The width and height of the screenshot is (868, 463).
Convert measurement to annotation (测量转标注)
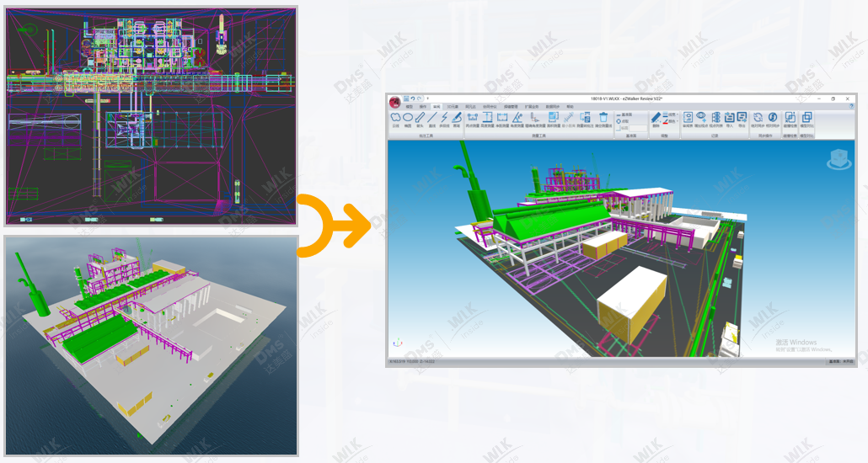coord(585,120)
